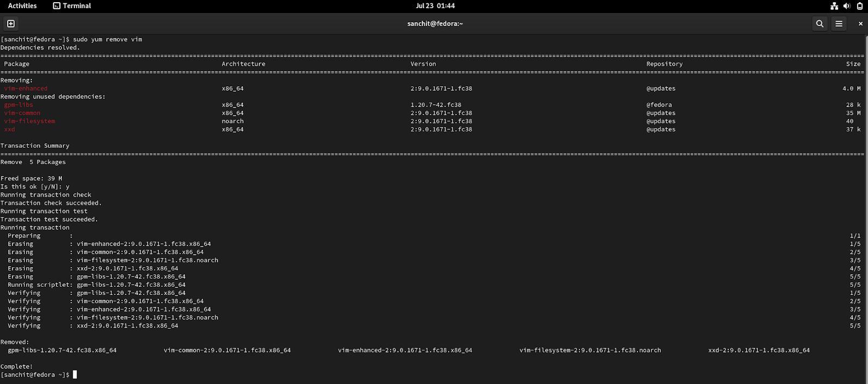This screenshot has width=868, height=384.
Task: Click the Architecture column header
Action: (x=244, y=64)
